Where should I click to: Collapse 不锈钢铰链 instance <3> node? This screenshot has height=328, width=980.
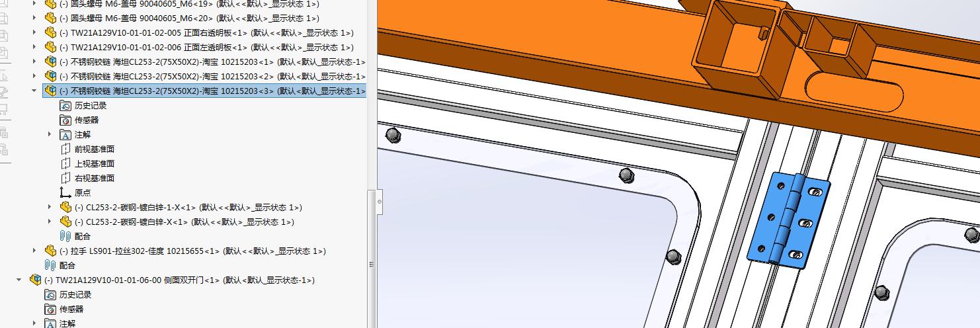[x=34, y=91]
